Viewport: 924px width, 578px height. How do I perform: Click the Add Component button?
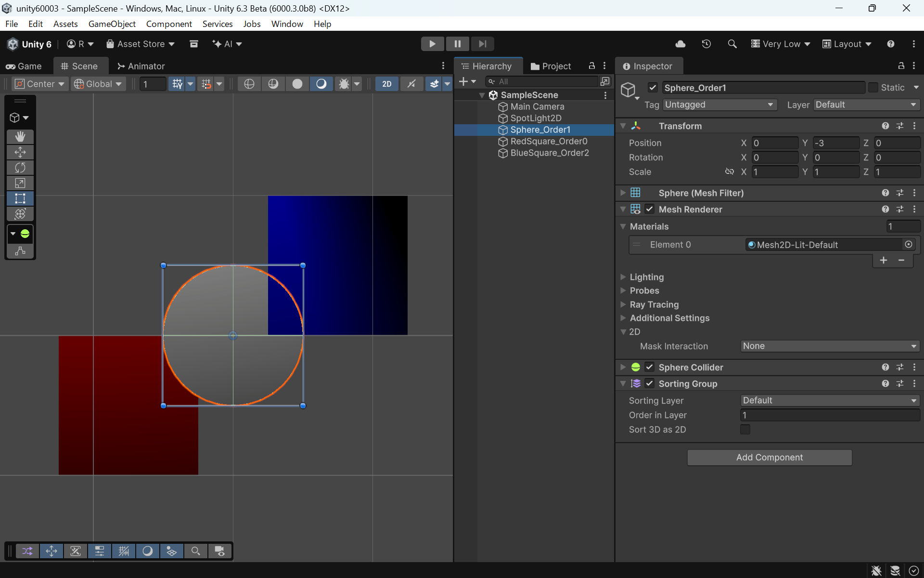769,457
